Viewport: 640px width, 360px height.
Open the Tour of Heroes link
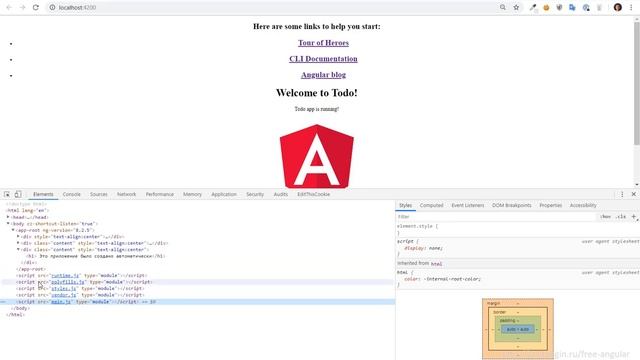coord(323,43)
